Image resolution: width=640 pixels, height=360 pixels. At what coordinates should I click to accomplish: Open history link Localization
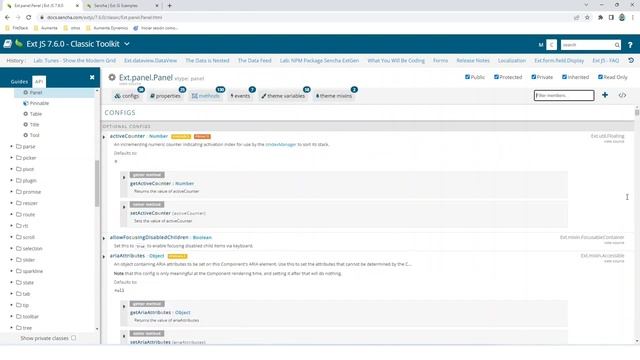(512, 60)
